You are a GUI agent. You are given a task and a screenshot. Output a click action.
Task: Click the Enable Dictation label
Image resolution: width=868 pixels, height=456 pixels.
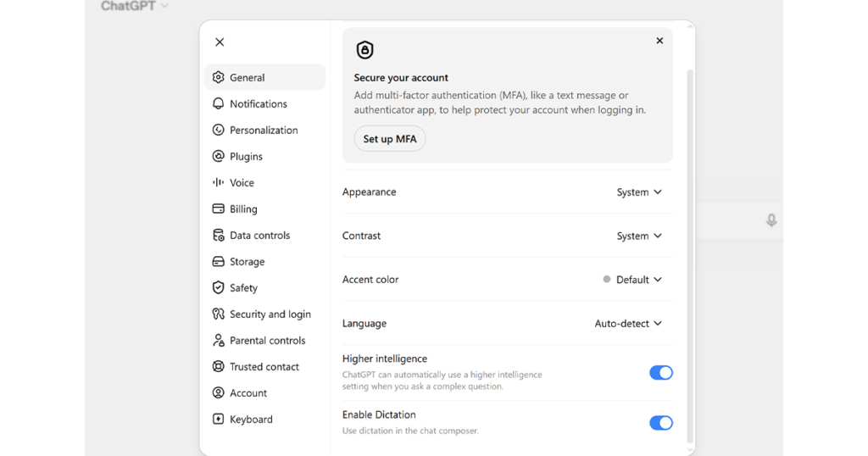379,414
